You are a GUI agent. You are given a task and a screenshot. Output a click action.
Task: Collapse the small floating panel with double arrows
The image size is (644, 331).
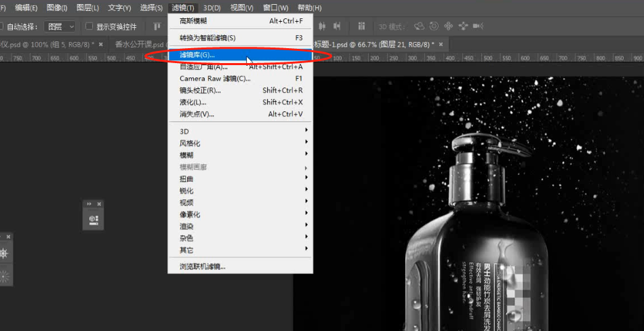(x=89, y=204)
